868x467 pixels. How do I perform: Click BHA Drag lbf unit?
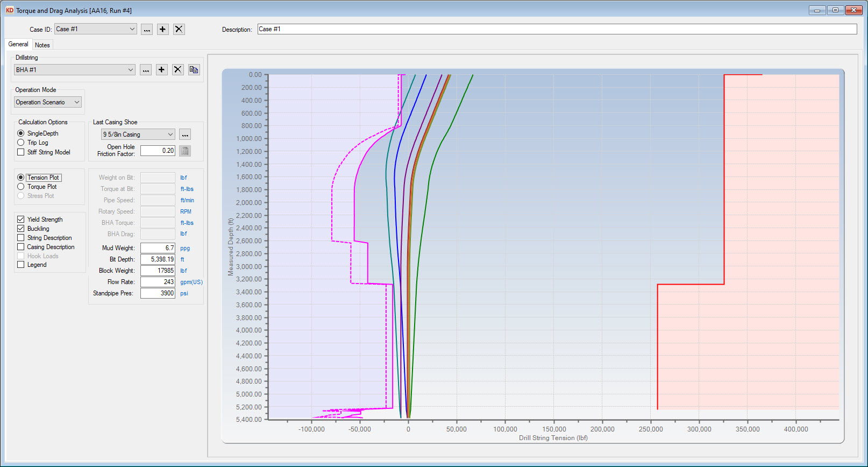[183, 234]
